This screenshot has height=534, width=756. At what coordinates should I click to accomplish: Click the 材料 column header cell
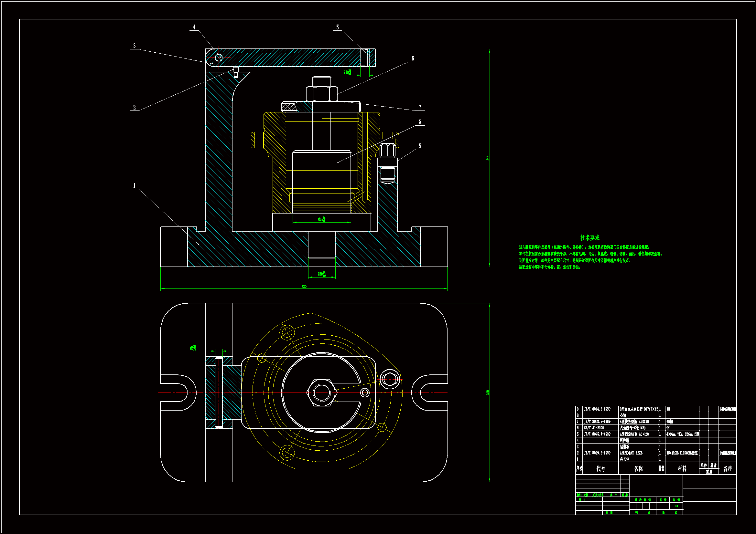pos(682,468)
